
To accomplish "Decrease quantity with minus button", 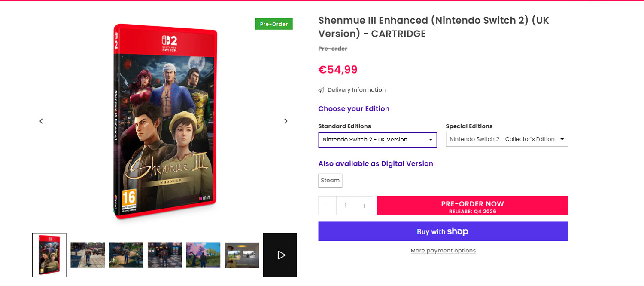I will coord(328,206).
